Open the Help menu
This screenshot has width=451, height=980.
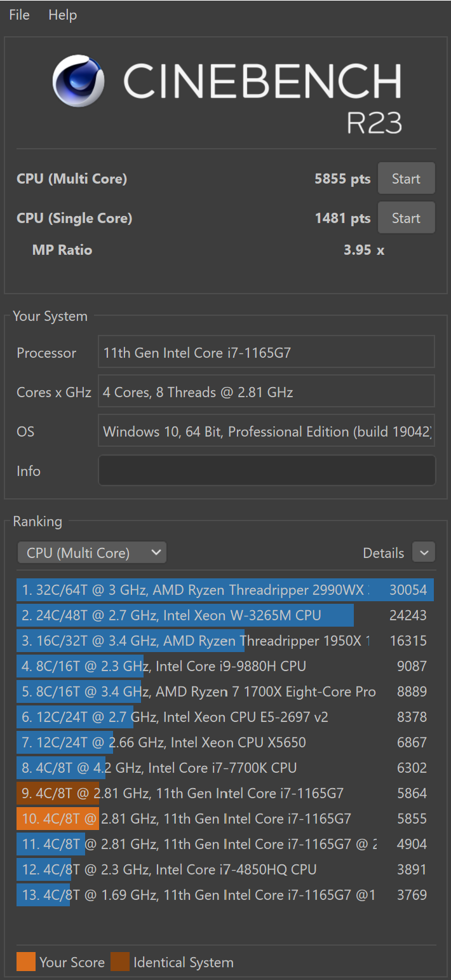click(62, 15)
